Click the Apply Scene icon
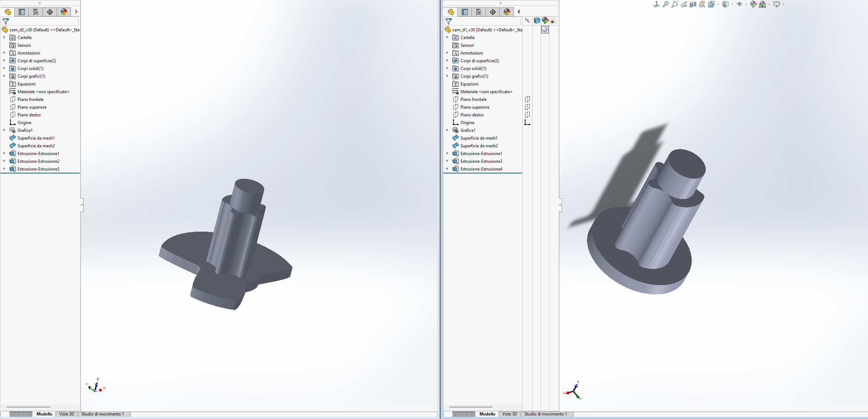This screenshot has height=419, width=868. pos(762,4)
